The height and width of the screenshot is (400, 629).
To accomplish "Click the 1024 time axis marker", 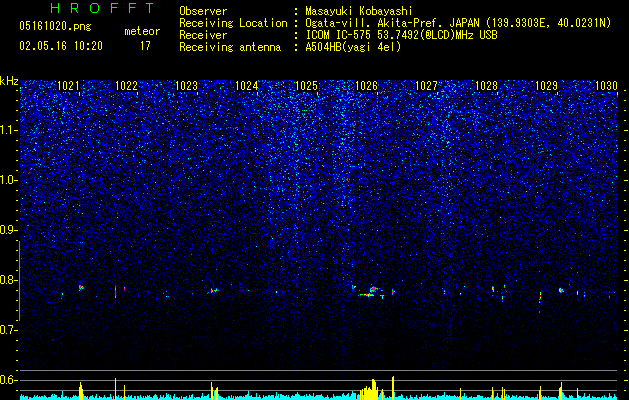I will [x=246, y=85].
